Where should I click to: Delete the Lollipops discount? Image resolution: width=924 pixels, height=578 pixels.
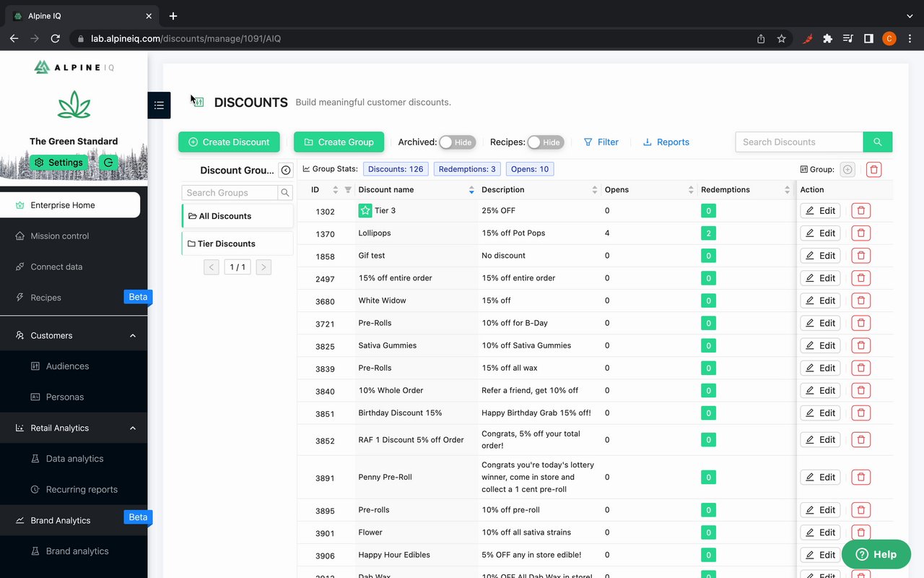[x=860, y=233]
